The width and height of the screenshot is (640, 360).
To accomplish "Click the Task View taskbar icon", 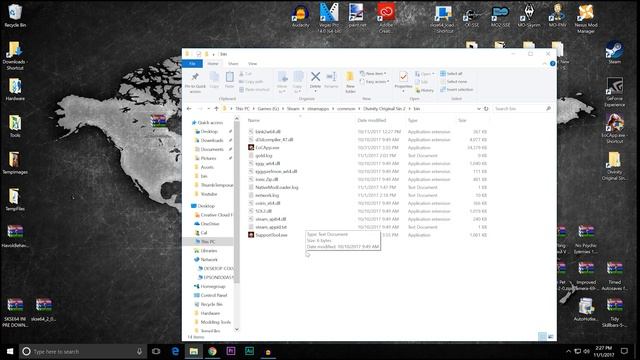I will point(156,351).
